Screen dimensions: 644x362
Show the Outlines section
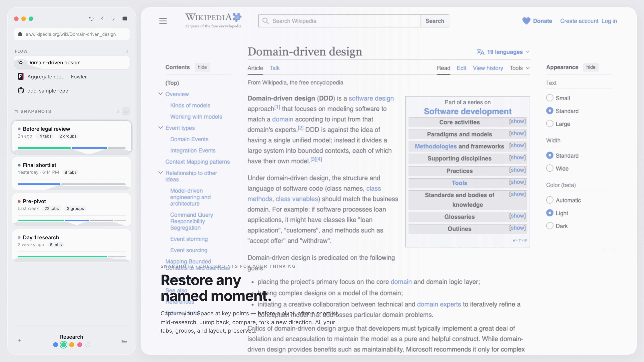pyautogui.click(x=517, y=228)
